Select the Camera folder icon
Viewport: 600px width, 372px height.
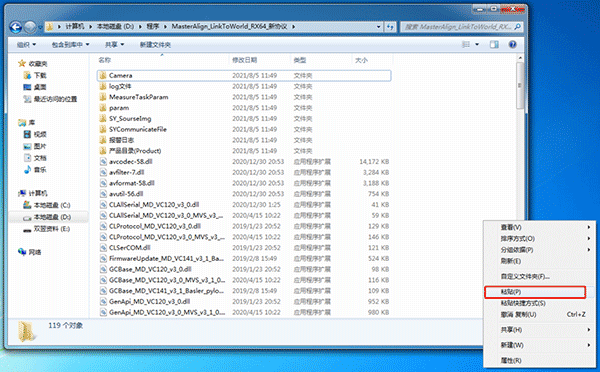pyautogui.click(x=103, y=75)
